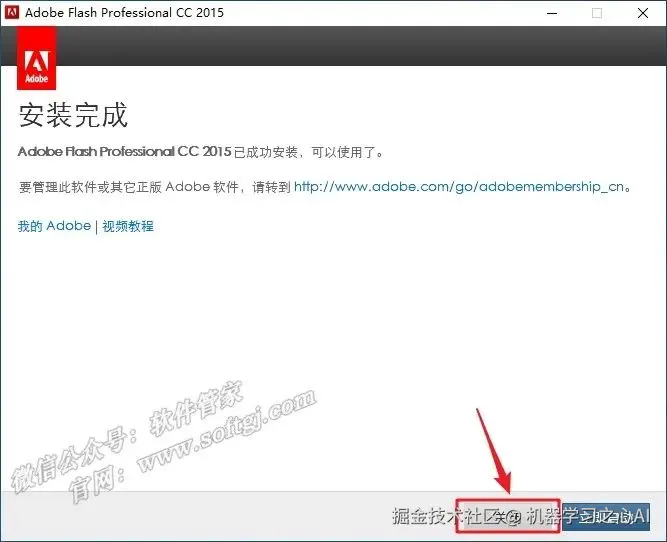Click the 安装完成 heading text
The image size is (667, 542).
(x=73, y=115)
